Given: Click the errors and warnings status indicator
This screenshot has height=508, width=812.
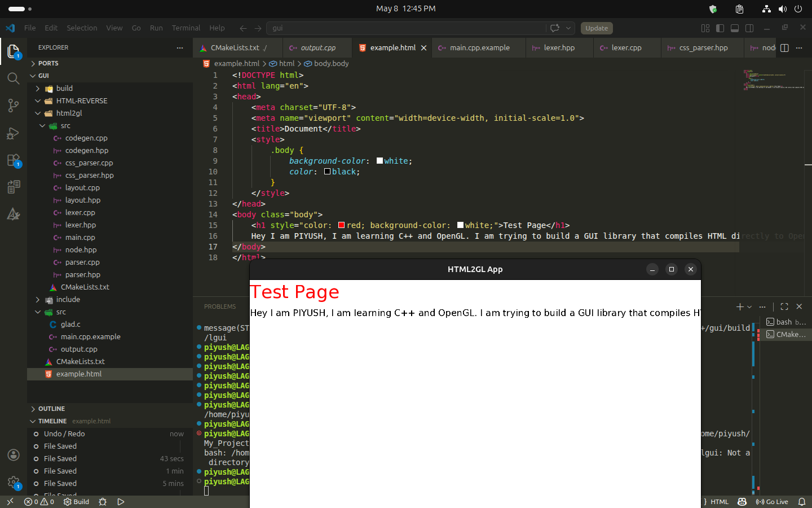Looking at the screenshot, I should tap(39, 502).
